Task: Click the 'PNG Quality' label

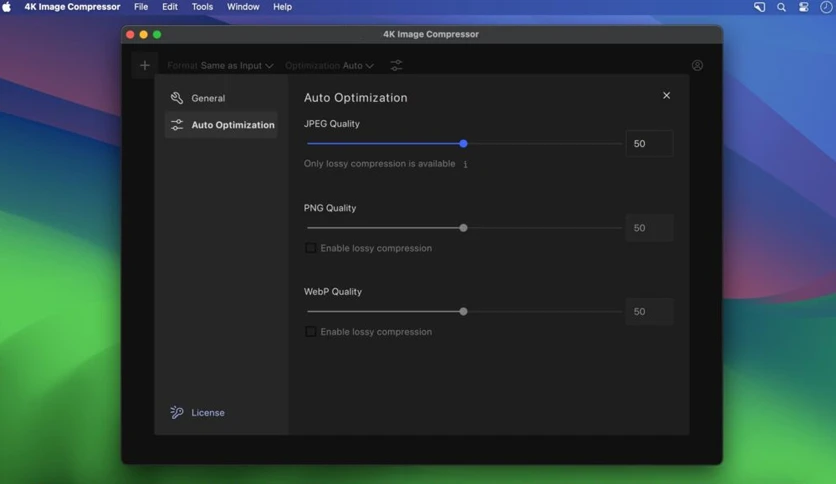Action: coord(330,208)
